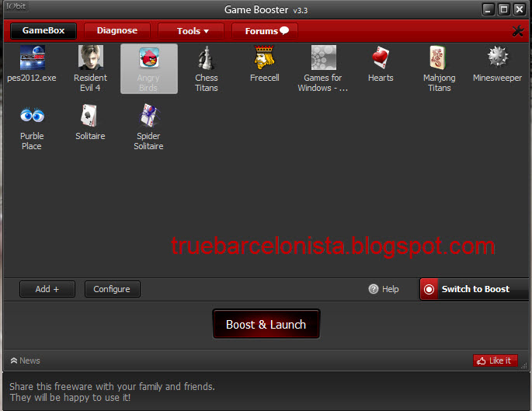Open the Forums tab
532x411 pixels.
coord(265,31)
